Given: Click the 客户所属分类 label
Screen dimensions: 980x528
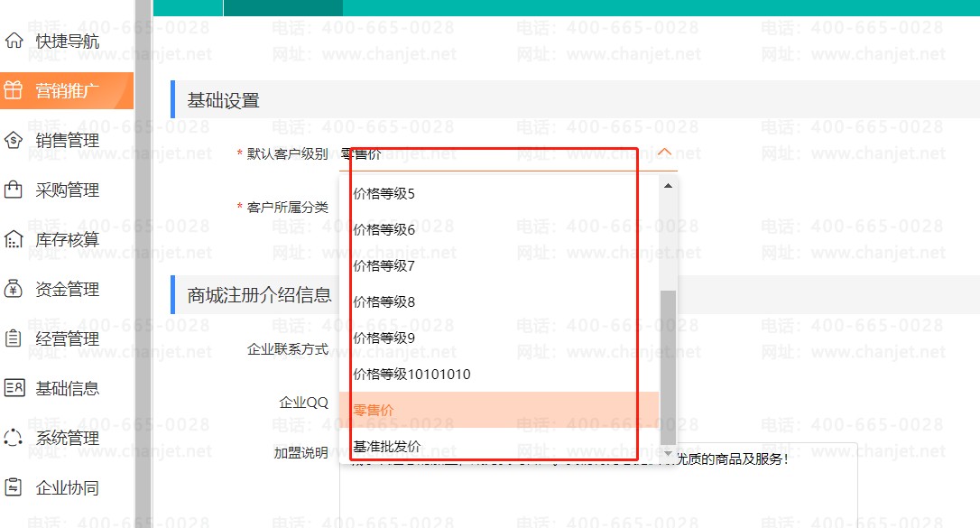Looking at the screenshot, I should tap(288, 208).
